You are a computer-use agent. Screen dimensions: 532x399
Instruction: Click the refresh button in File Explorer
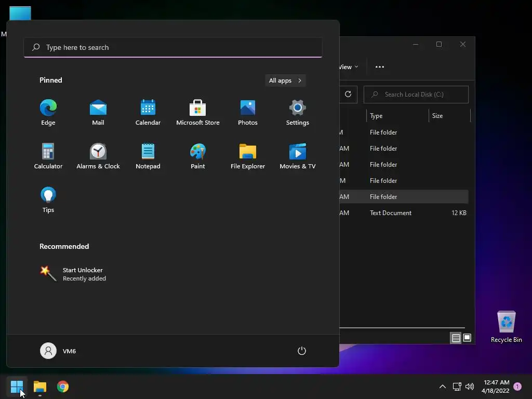[348, 95]
